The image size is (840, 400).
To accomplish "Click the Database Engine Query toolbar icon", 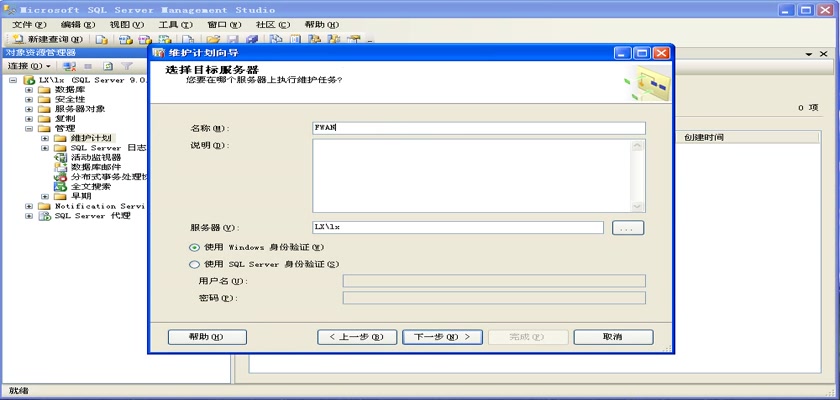I will [x=102, y=39].
